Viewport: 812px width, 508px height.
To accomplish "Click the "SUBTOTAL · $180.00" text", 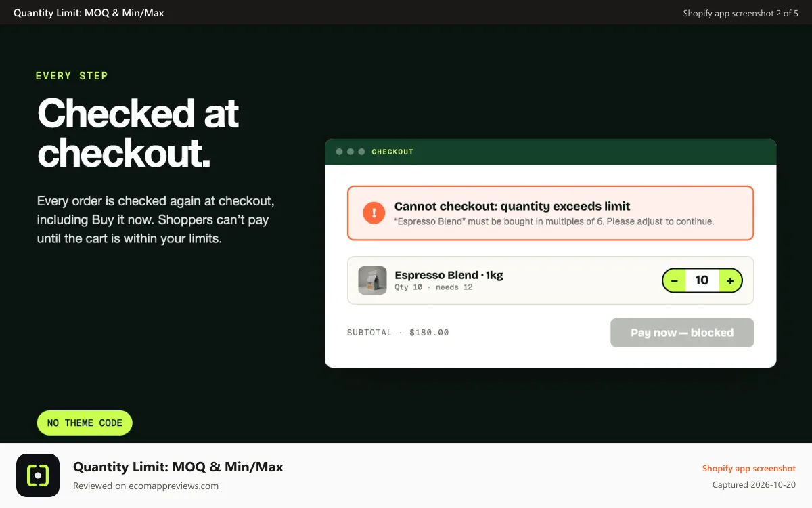I will click(x=398, y=333).
